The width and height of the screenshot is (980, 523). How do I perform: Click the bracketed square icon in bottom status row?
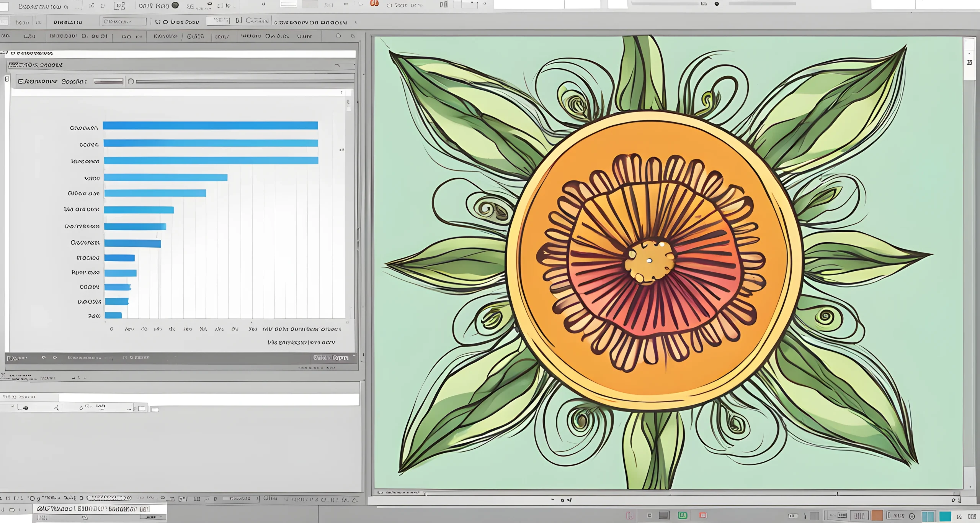(x=183, y=499)
